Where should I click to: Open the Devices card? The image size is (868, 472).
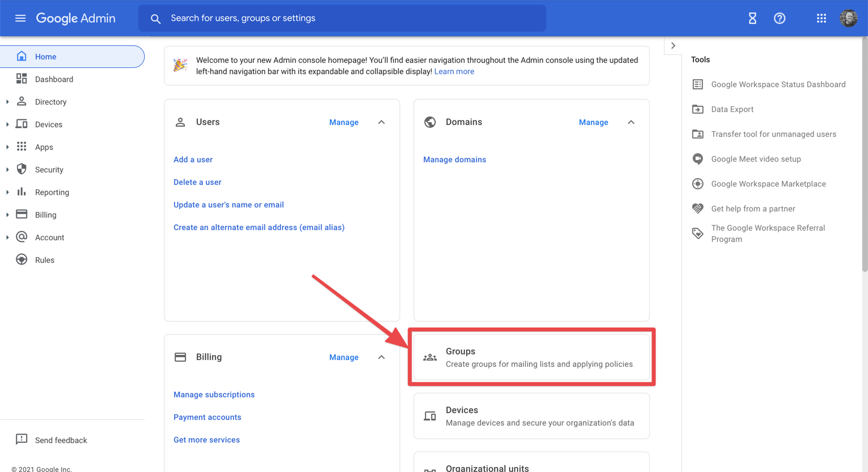pyautogui.click(x=531, y=416)
